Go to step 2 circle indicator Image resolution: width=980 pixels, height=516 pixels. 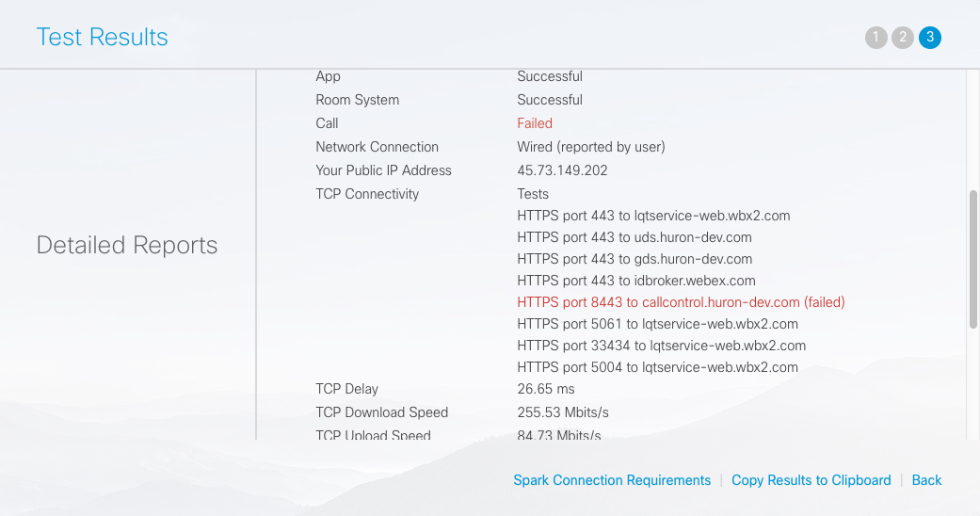coord(903,38)
